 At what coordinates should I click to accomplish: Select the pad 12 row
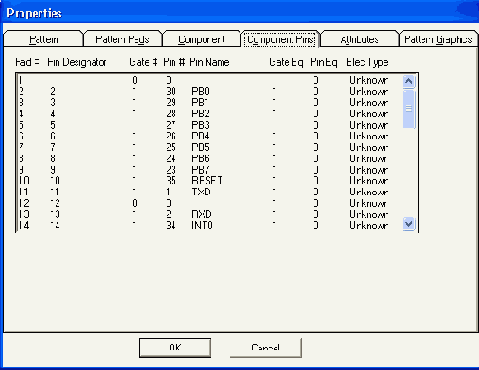tap(209, 203)
